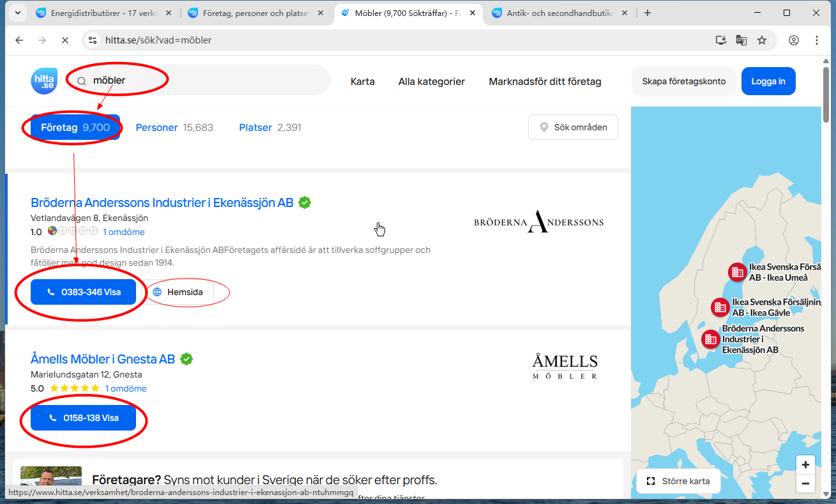The height and width of the screenshot is (504, 836).
Task: Click the install app icon in address bar
Action: (x=721, y=40)
